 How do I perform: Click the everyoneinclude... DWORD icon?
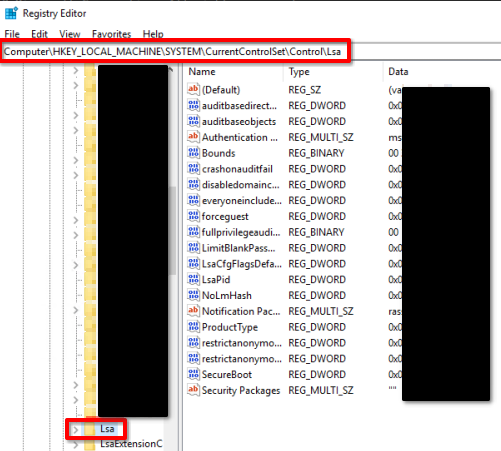click(x=193, y=200)
